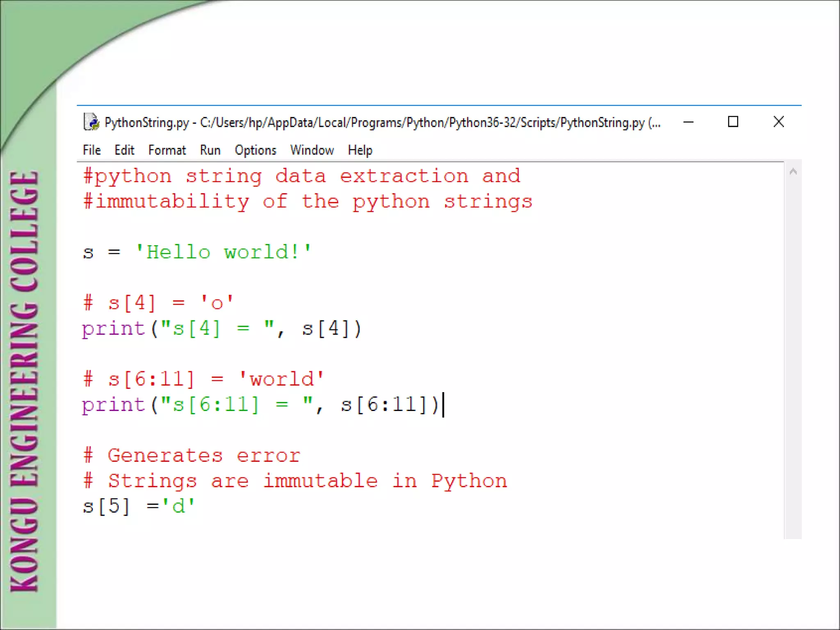The height and width of the screenshot is (630, 840).
Task: Open the File menu
Action: click(91, 150)
